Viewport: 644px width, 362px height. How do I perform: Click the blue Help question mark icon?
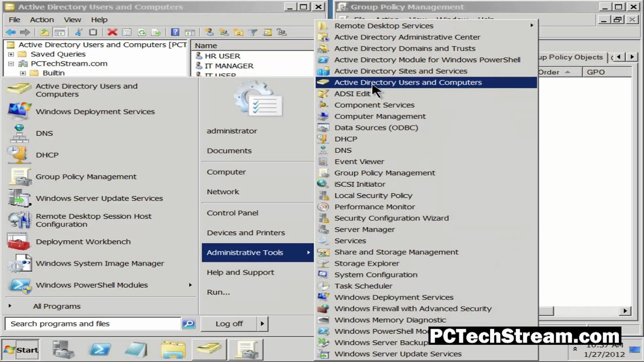tap(175, 32)
